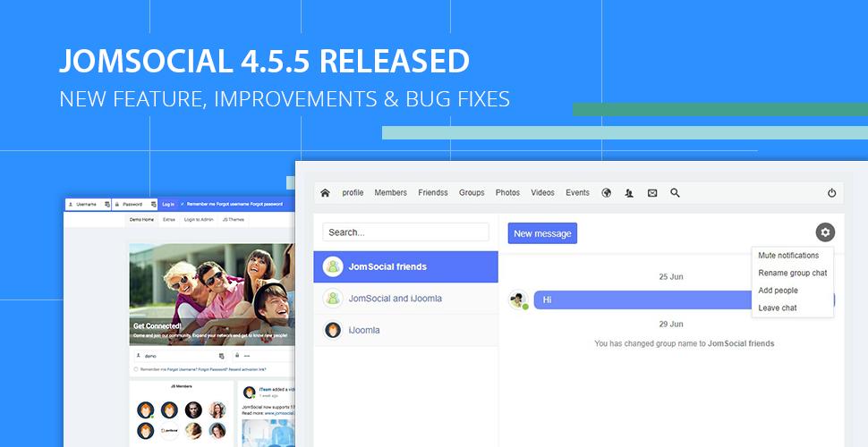Select the JomSocial friends conversation
Viewport: 868px width, 447px height.
(405, 266)
